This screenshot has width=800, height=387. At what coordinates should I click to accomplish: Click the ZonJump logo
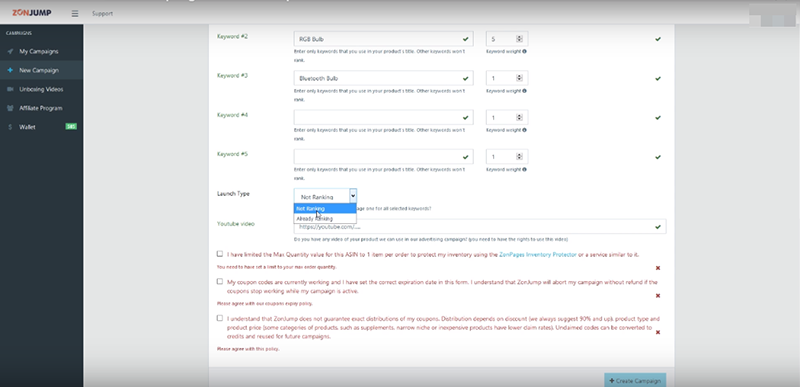32,13
